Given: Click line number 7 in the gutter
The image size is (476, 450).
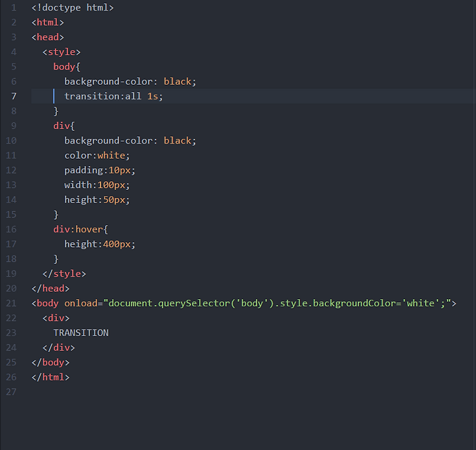Looking at the screenshot, I should pos(14,97).
